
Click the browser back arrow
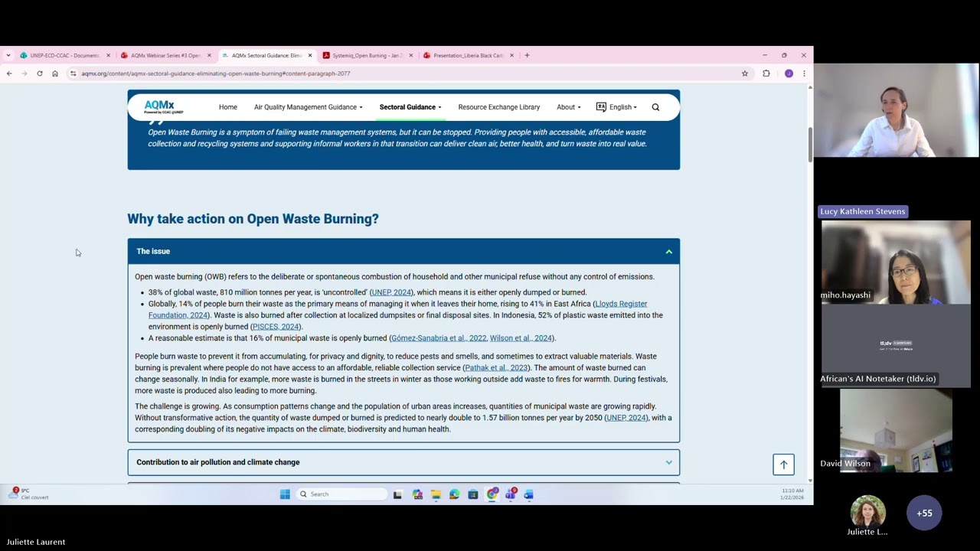[x=9, y=73]
